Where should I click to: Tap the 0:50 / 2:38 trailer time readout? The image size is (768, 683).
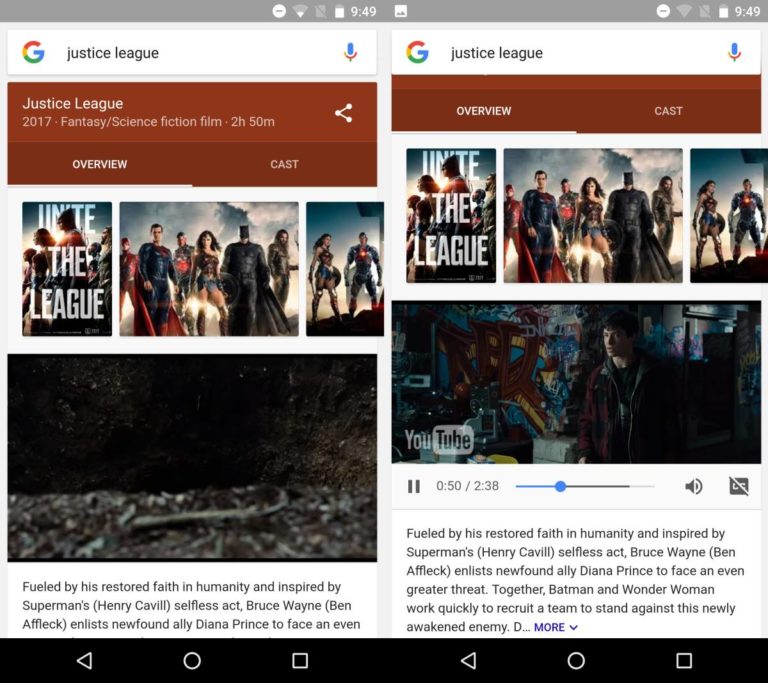pos(467,486)
